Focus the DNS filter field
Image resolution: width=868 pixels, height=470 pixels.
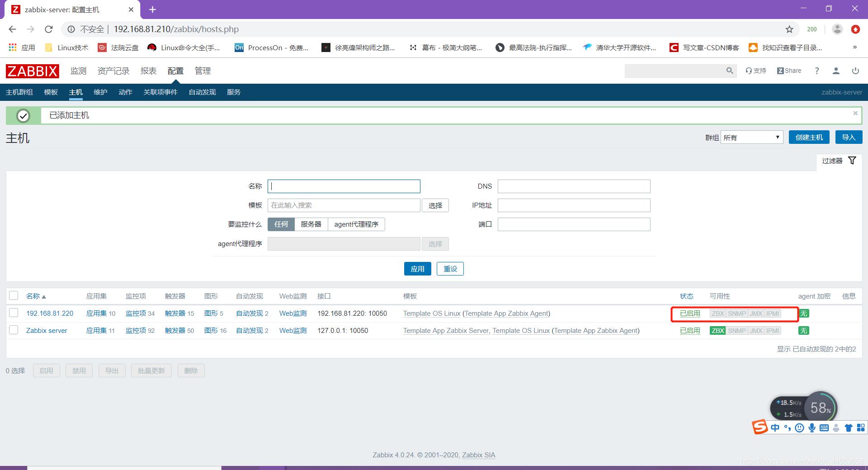point(574,186)
